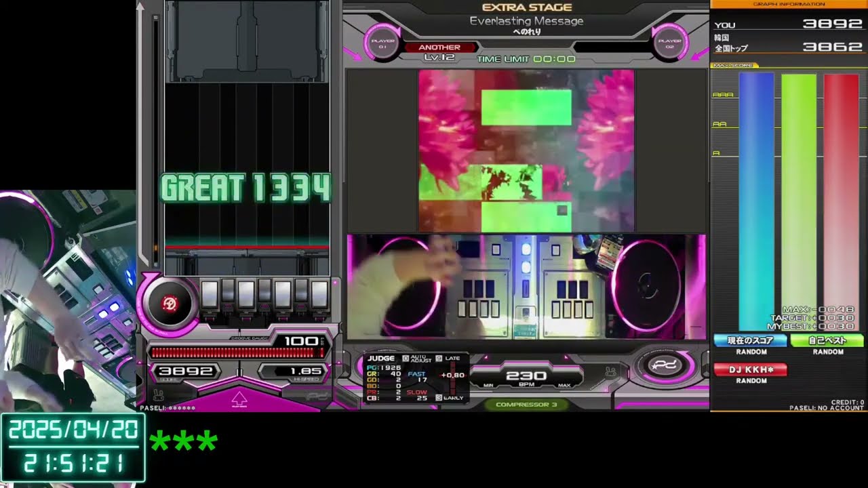Click the 2025/04/20 date overlay
The height and width of the screenshot is (488, 868).
(x=73, y=430)
